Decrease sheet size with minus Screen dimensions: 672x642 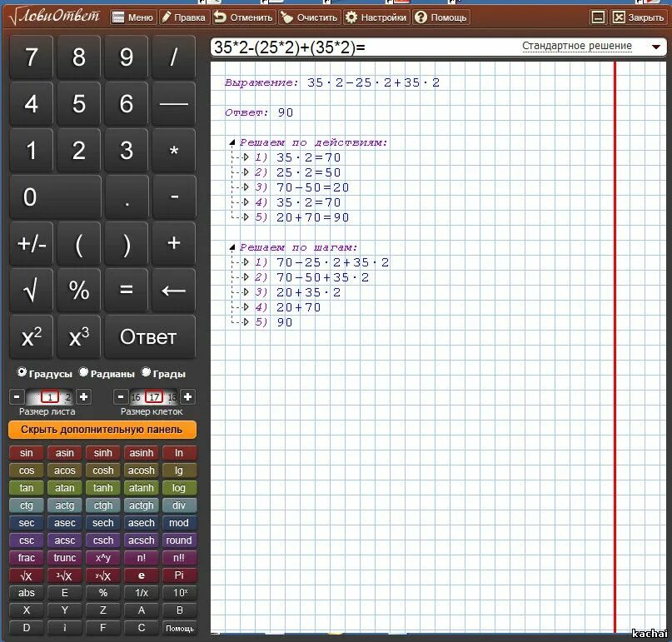[17, 397]
